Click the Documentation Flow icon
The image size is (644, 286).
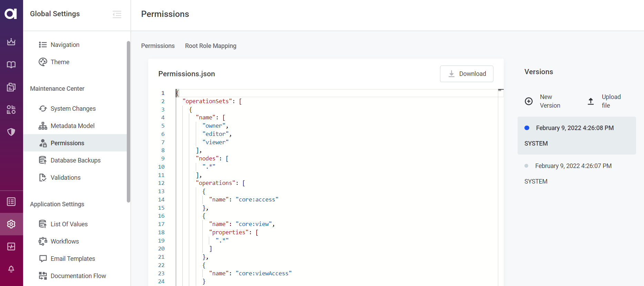43,276
